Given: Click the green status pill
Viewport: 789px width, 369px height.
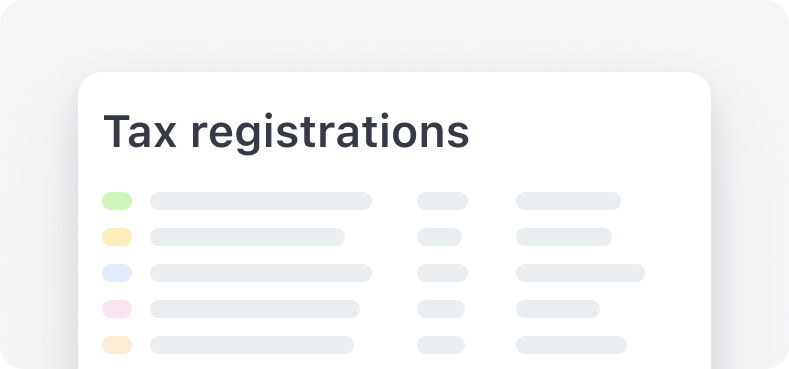Looking at the screenshot, I should tap(117, 201).
